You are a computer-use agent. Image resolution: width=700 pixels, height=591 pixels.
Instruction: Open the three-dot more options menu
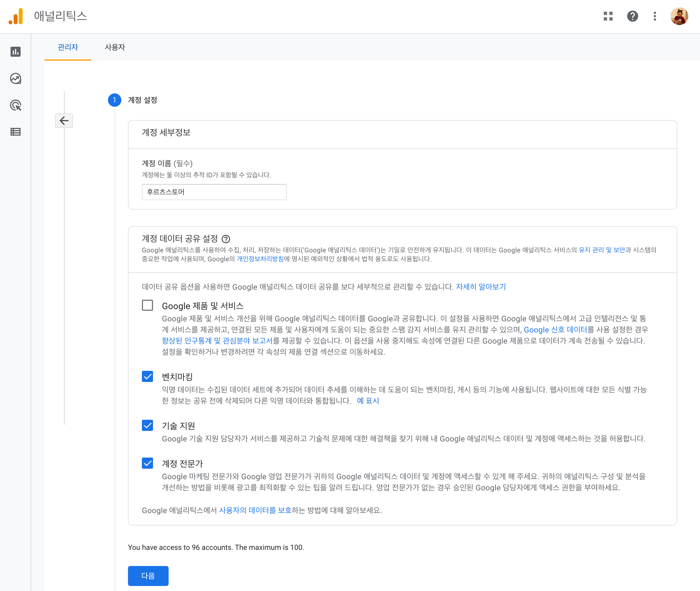click(655, 16)
